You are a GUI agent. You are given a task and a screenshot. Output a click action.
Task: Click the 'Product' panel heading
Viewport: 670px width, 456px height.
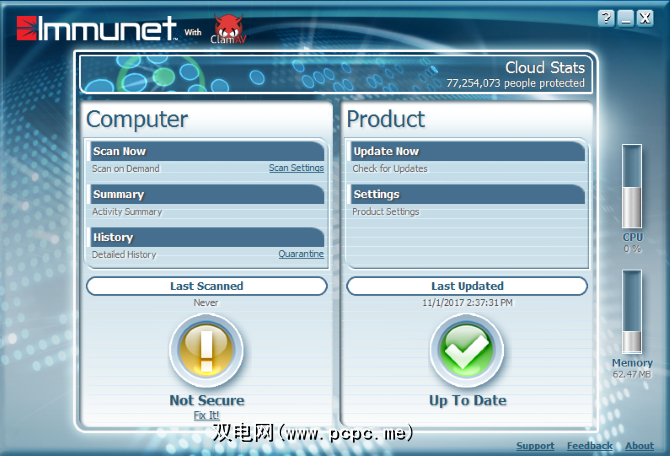[x=386, y=119]
